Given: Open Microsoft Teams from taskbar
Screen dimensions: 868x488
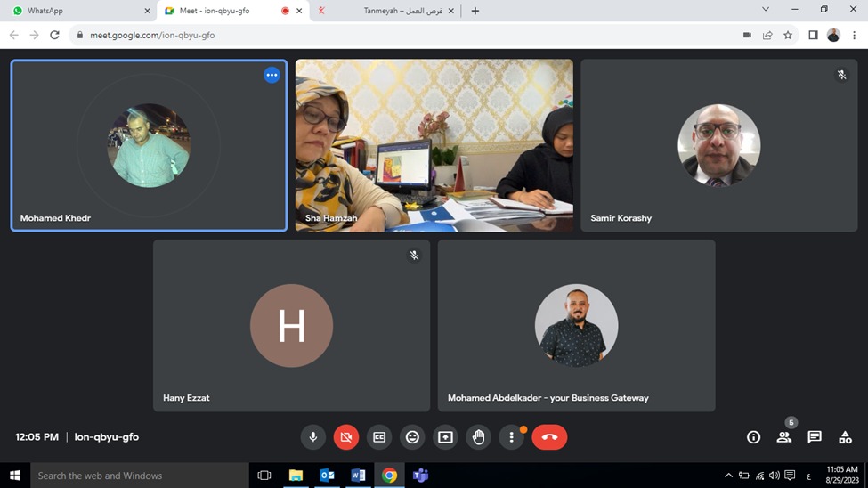Looking at the screenshot, I should [420, 476].
